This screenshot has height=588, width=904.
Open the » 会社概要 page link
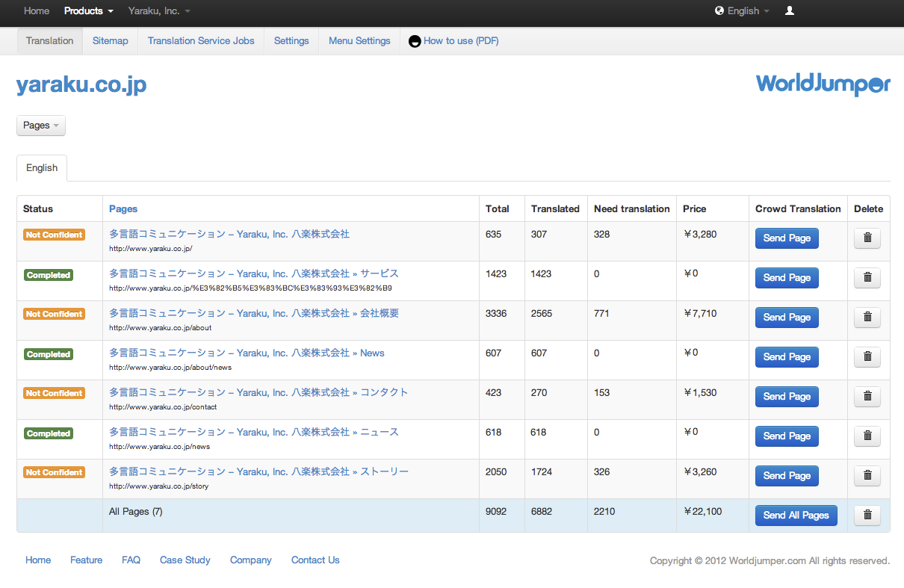pyautogui.click(x=254, y=313)
